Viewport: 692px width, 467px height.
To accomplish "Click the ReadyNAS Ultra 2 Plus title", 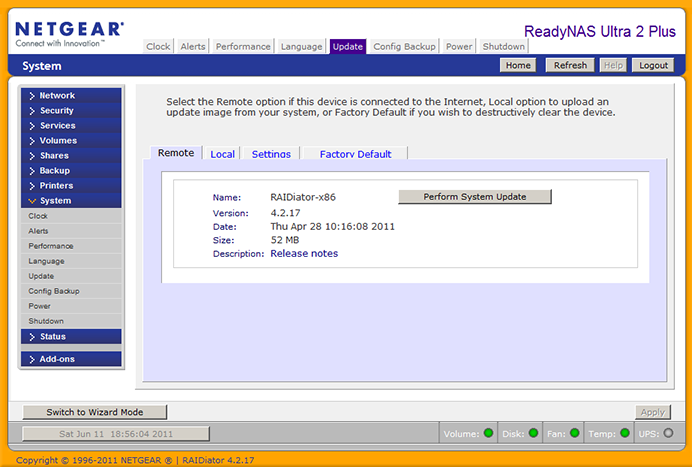I will click(600, 31).
